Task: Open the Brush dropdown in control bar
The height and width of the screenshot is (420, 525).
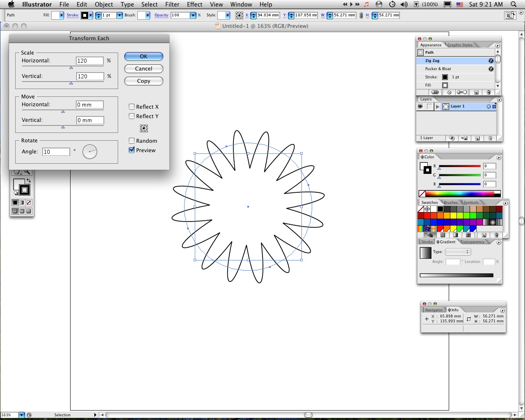Action: (148, 15)
